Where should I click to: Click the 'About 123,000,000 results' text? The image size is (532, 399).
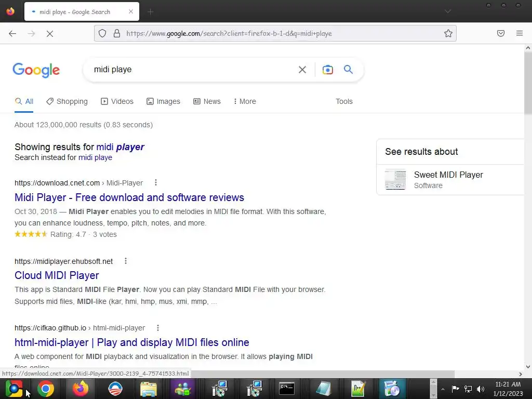click(84, 125)
